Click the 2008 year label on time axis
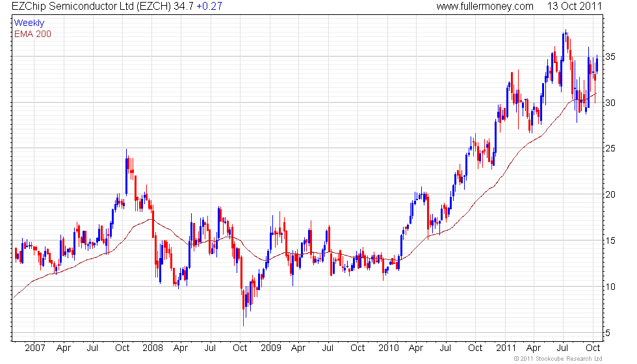Screen dimensions: 637x364 152,348
